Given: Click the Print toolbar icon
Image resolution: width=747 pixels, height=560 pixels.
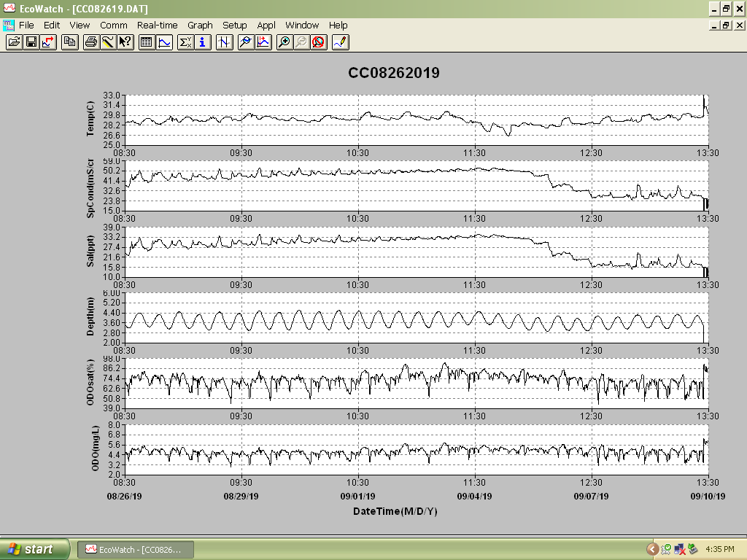Looking at the screenshot, I should click(90, 42).
